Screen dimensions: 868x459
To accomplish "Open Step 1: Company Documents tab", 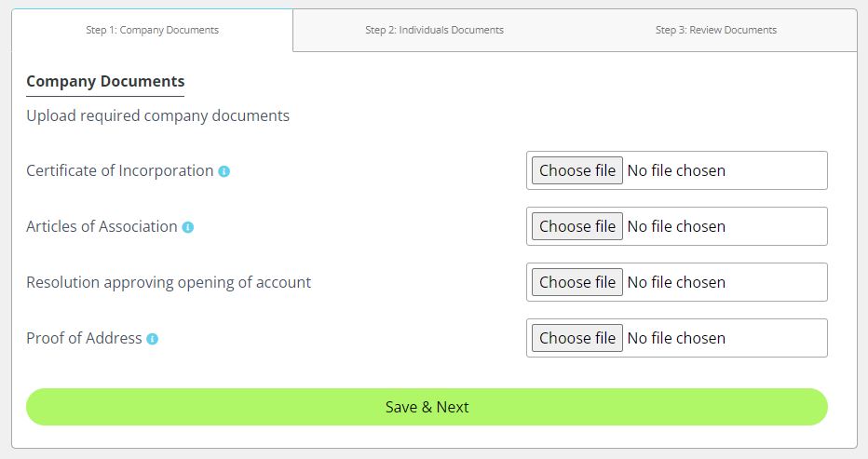I will 152,30.
